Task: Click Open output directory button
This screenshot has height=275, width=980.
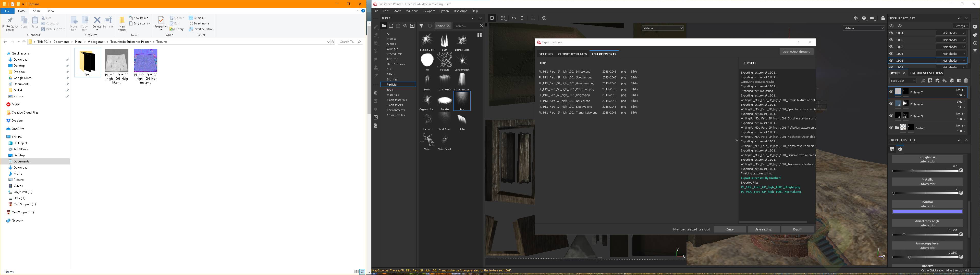Action: 796,52
